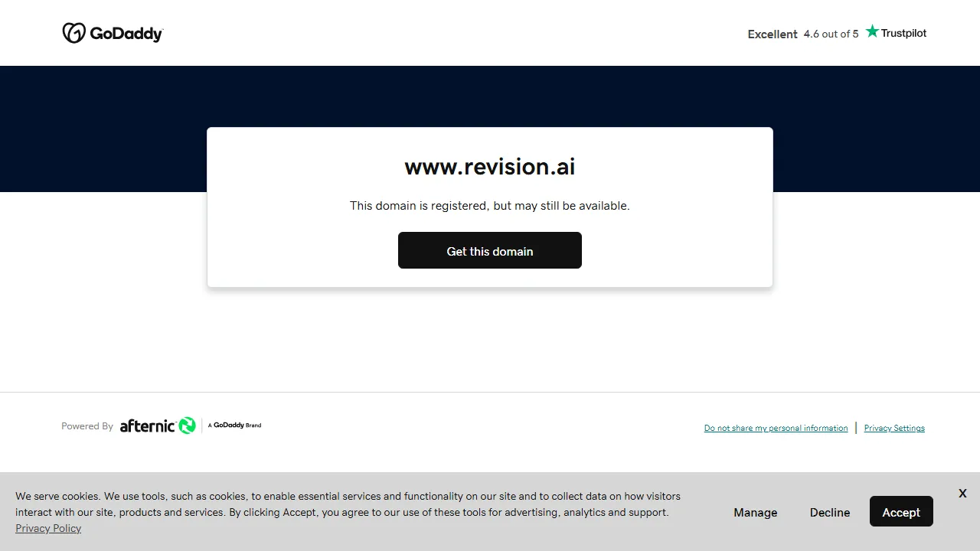Click the www.revision.ai domain heading

click(x=489, y=166)
